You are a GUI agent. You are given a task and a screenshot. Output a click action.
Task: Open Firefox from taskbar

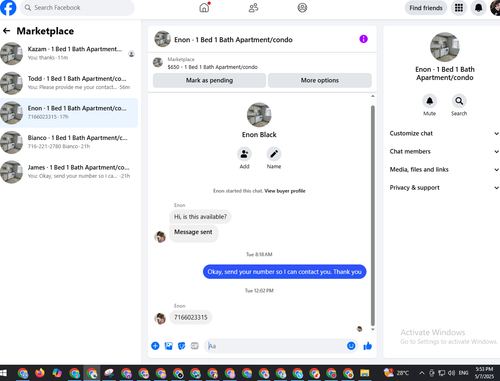click(x=40, y=373)
